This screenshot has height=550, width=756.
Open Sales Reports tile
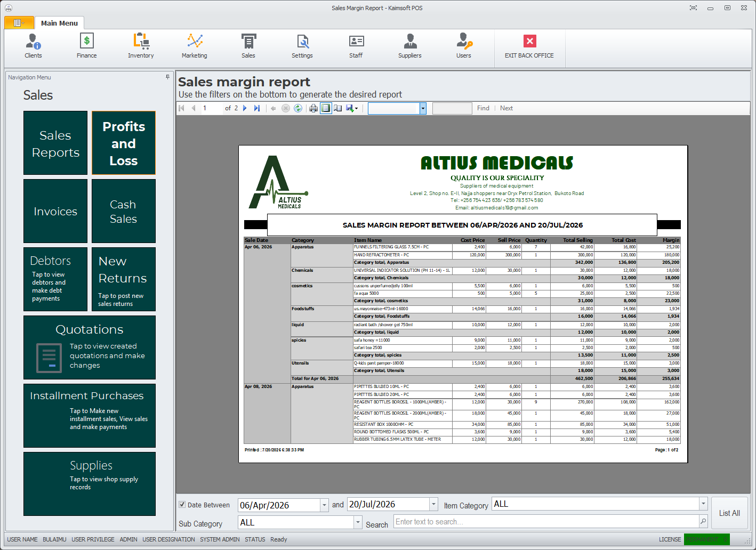pyautogui.click(x=55, y=143)
